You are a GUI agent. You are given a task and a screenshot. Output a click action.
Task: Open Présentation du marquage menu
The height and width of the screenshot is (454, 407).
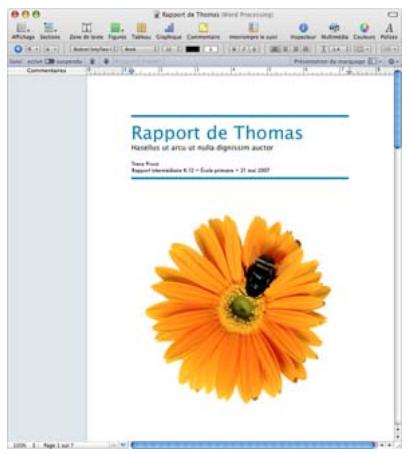tap(337, 61)
